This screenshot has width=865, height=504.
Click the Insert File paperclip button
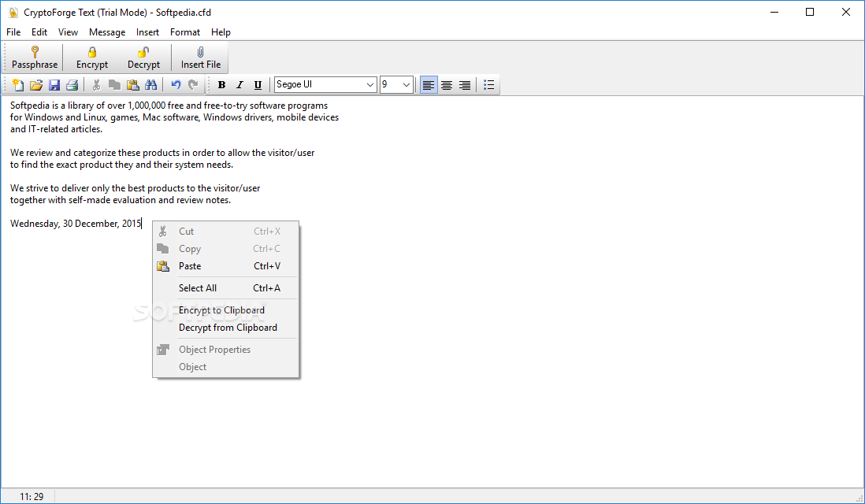click(x=200, y=58)
